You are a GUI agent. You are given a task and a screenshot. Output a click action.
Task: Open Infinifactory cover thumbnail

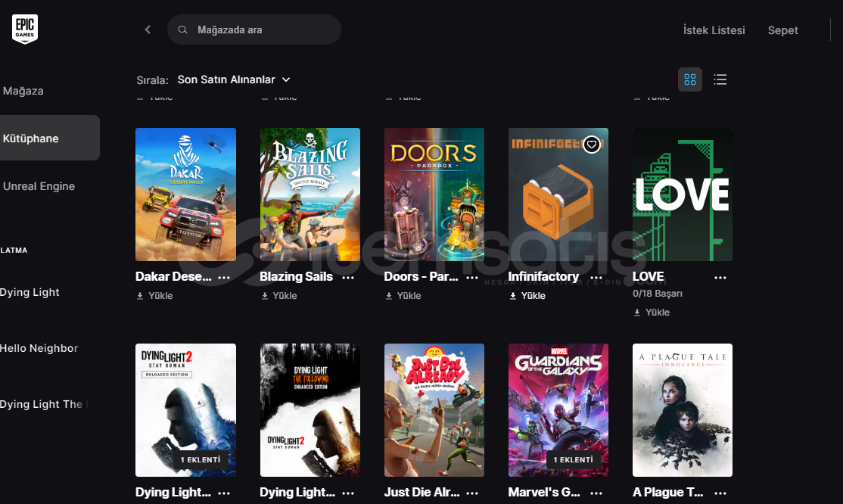(x=558, y=194)
